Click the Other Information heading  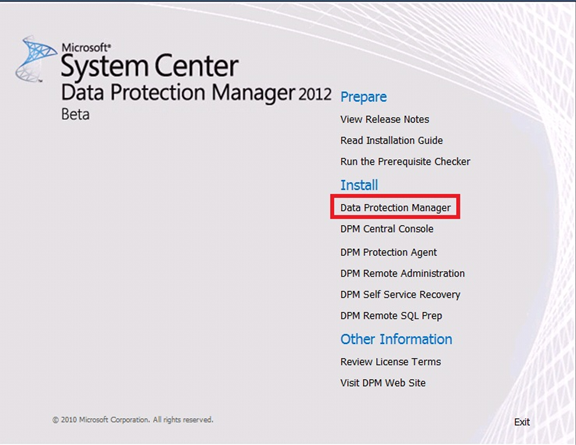click(x=396, y=339)
